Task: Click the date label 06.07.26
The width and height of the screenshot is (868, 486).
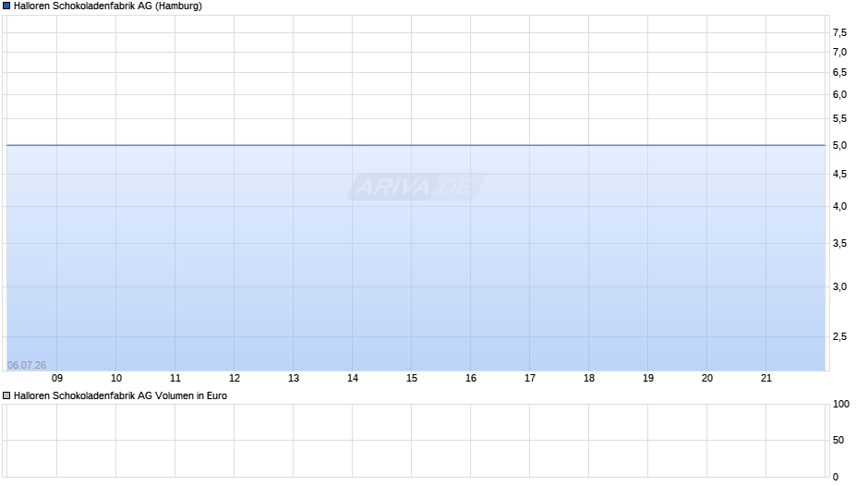Action: pos(27,365)
